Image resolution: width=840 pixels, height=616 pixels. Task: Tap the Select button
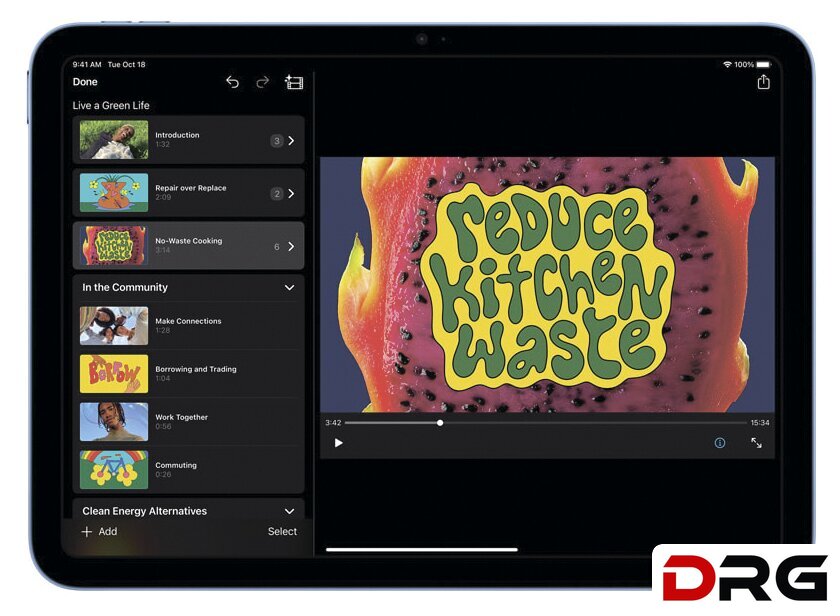coord(282,532)
